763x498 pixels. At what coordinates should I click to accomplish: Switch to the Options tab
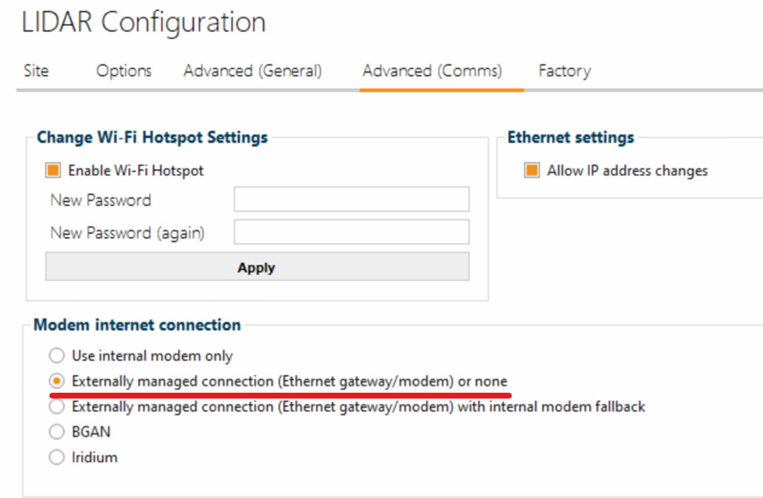click(124, 71)
